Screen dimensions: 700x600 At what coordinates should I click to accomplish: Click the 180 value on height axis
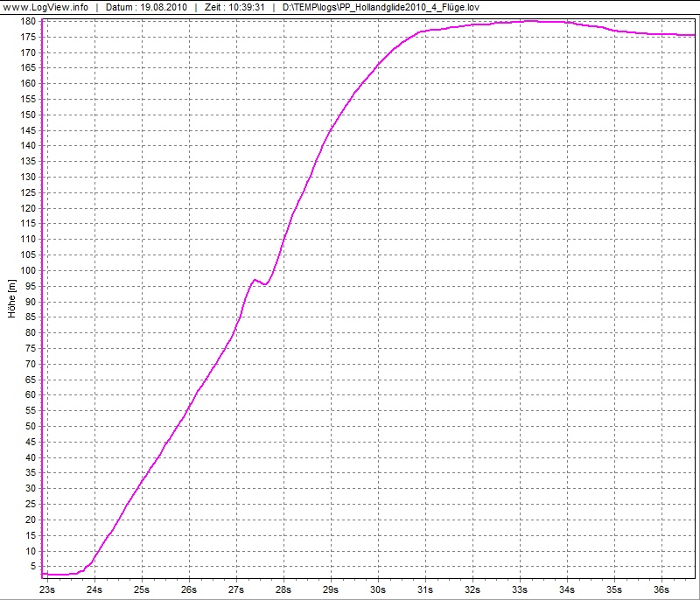[27, 21]
